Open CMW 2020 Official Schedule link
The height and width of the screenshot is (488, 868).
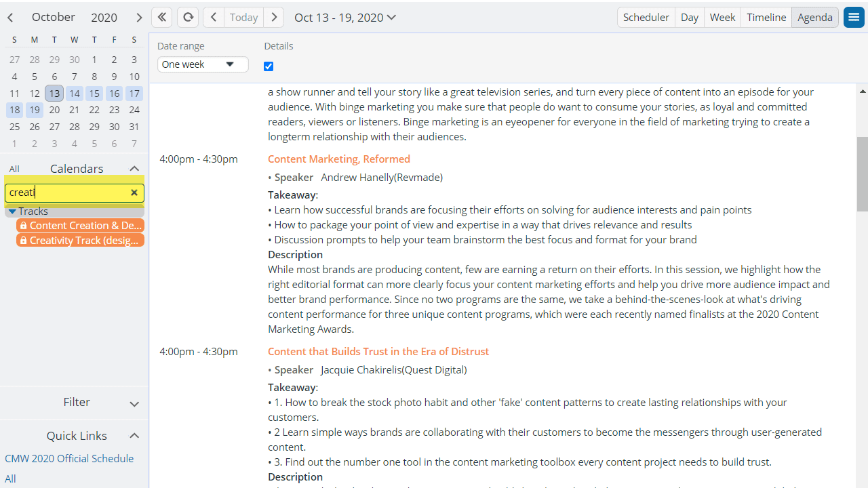[69, 458]
